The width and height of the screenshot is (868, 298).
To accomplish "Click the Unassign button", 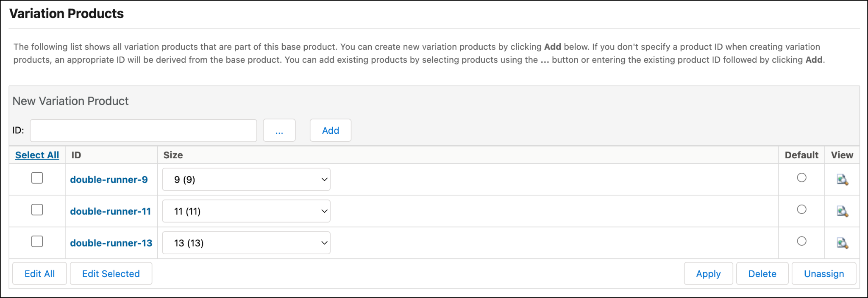I will (x=824, y=274).
